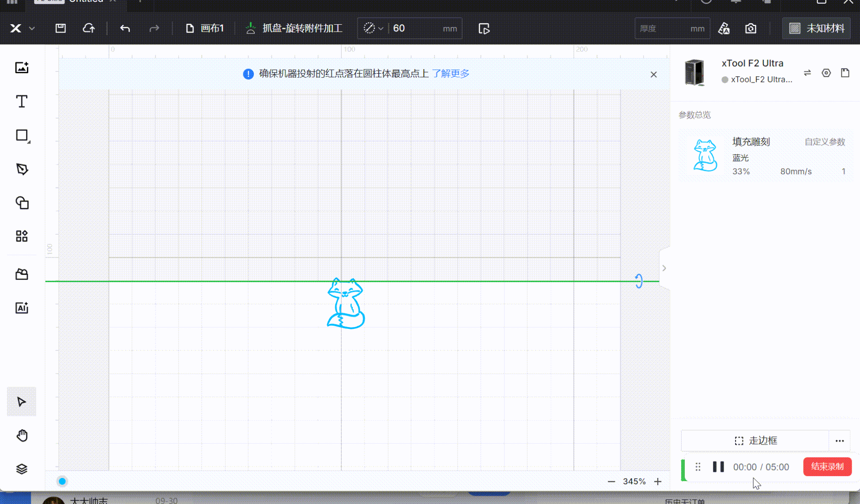This screenshot has width=860, height=504.
Task: Save the project with the disk icon
Action: pos(60,28)
